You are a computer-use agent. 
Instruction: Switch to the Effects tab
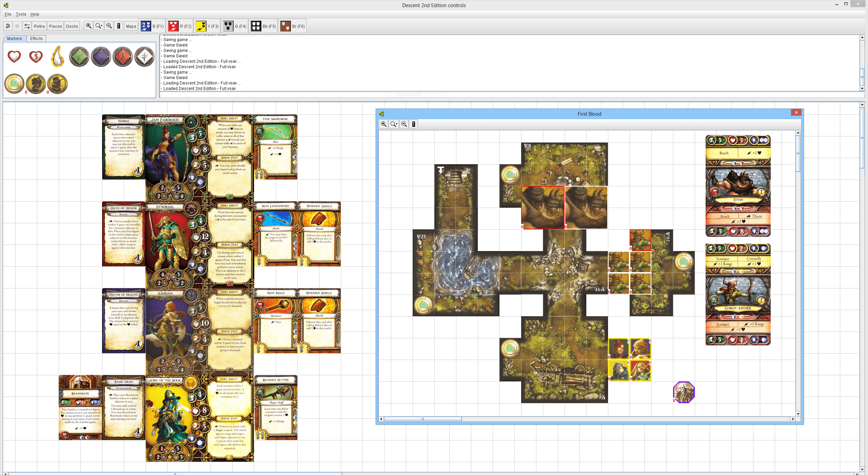36,39
